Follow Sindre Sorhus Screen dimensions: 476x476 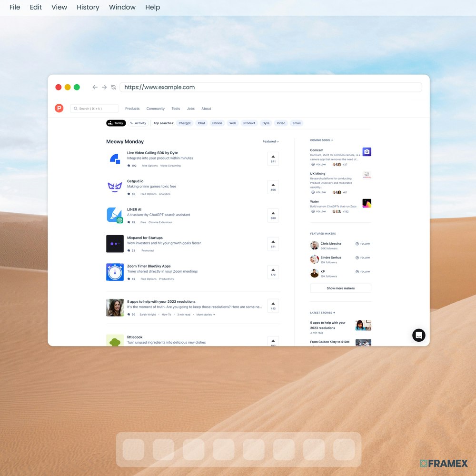[363, 258]
